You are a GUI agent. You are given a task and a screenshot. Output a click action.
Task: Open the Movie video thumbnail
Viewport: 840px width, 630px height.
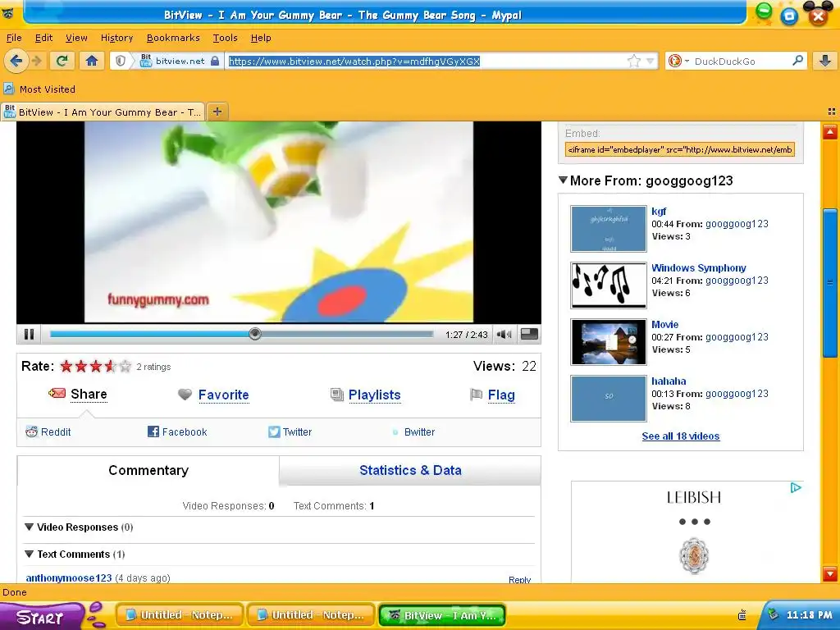[609, 342]
